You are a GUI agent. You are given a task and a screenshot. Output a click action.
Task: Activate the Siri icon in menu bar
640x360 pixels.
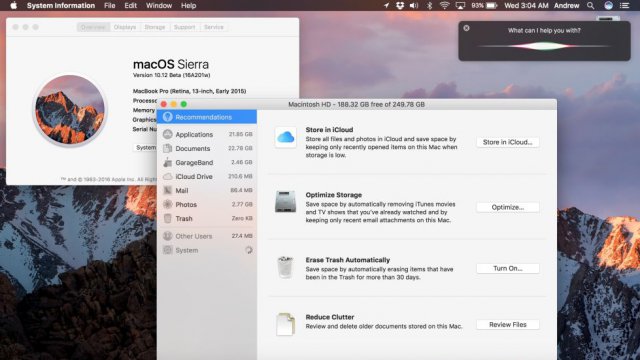(609, 5)
